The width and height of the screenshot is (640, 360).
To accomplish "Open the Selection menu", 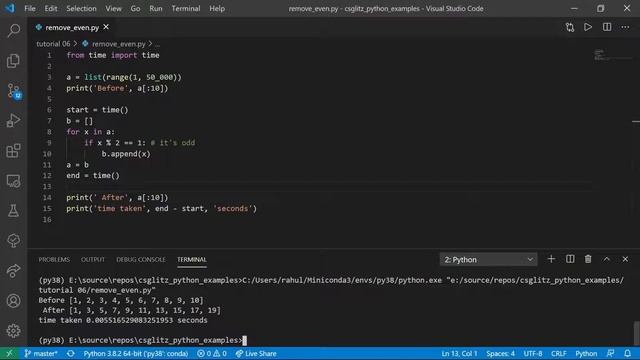I will (x=81, y=9).
